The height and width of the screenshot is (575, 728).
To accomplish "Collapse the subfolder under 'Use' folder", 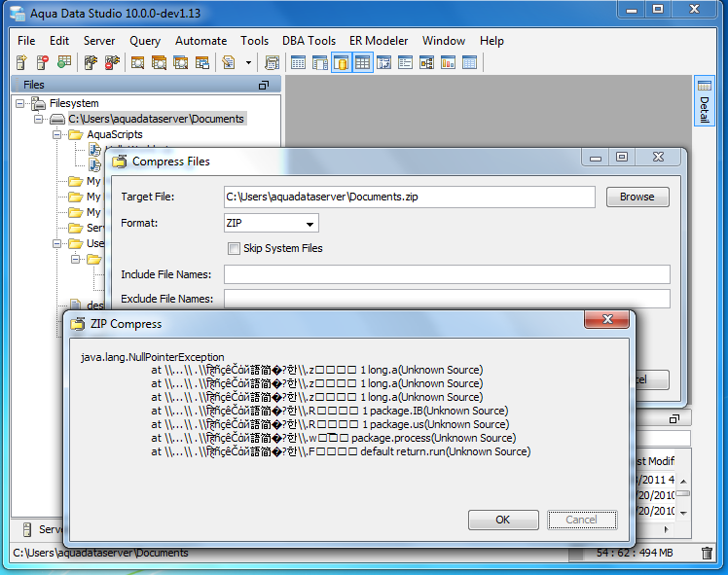I will (76, 259).
